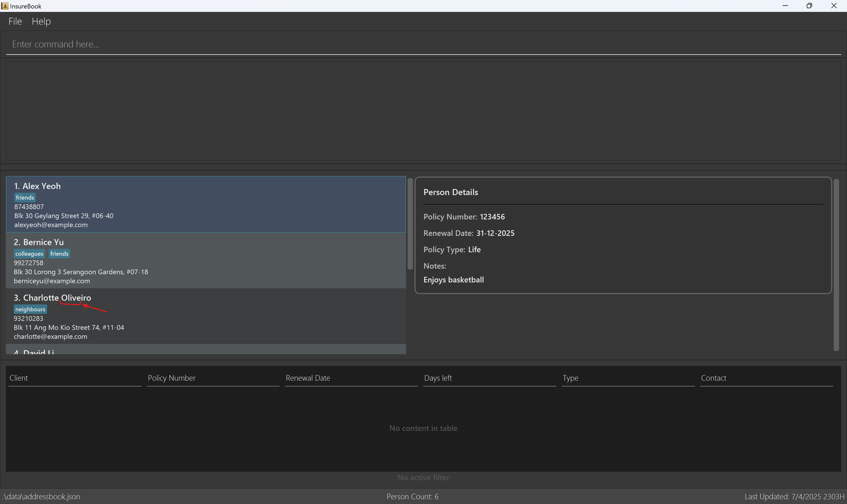Open the File menu
Screen dimensions: 847x504
pyautogui.click(x=15, y=21)
